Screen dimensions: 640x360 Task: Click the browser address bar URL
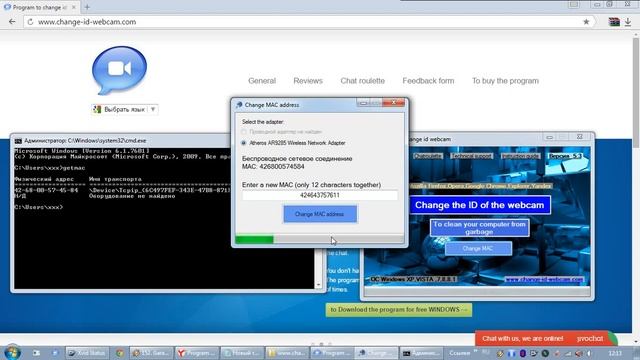pyautogui.click(x=87, y=22)
